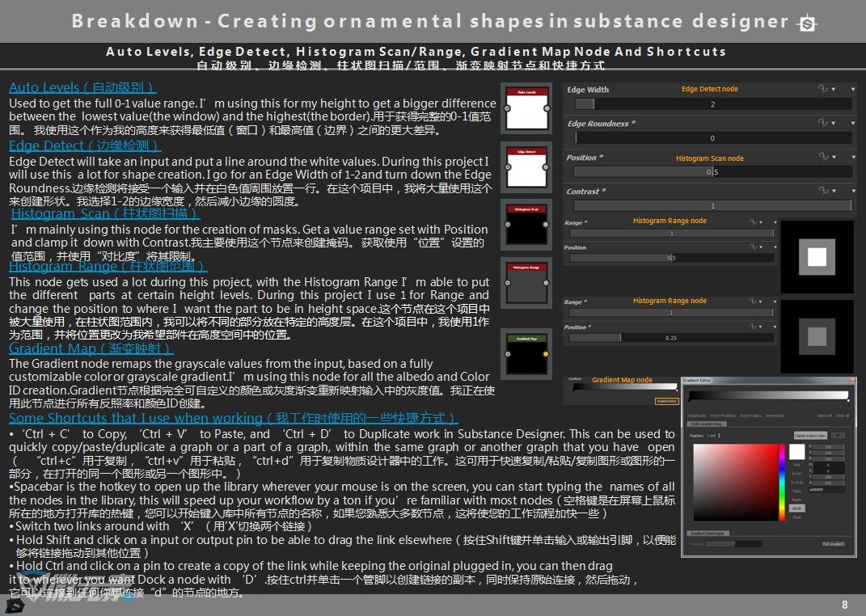
Task: Click the Paste button in Gradient Editor
Action: coord(797,500)
